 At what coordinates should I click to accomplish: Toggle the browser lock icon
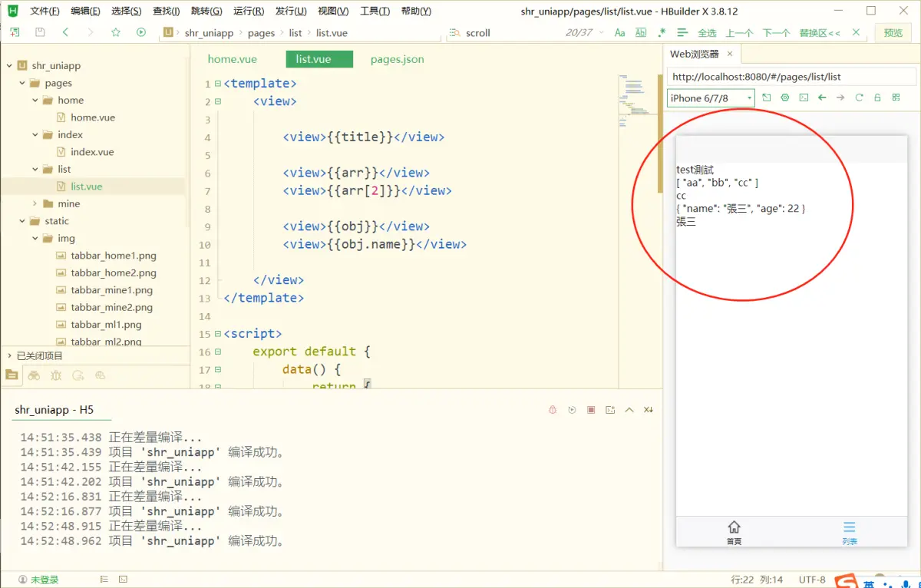coord(877,97)
